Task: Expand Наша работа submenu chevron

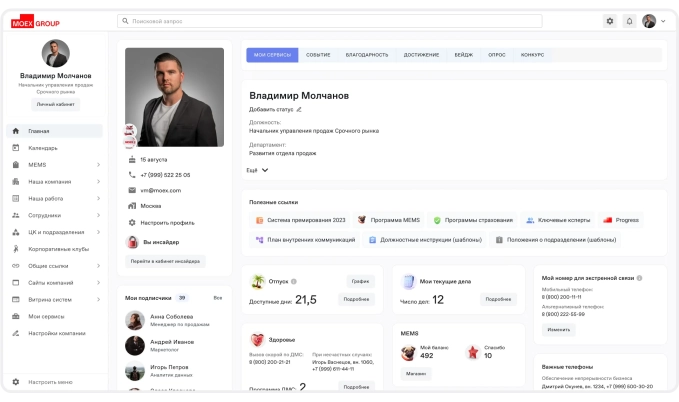Action: [98, 198]
